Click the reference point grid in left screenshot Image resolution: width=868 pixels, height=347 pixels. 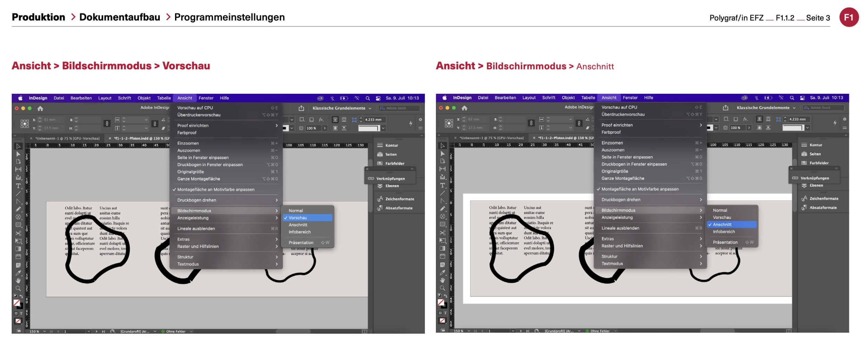pos(24,124)
